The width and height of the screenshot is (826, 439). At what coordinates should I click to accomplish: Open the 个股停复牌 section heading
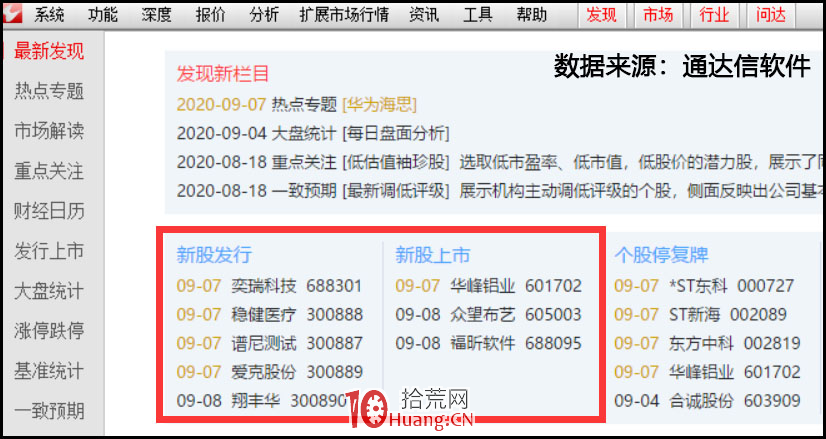(661, 255)
